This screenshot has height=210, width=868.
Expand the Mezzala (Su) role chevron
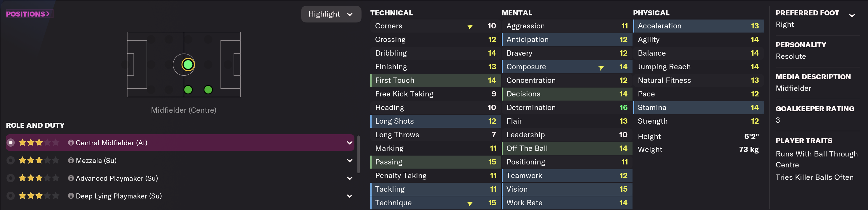point(349,160)
